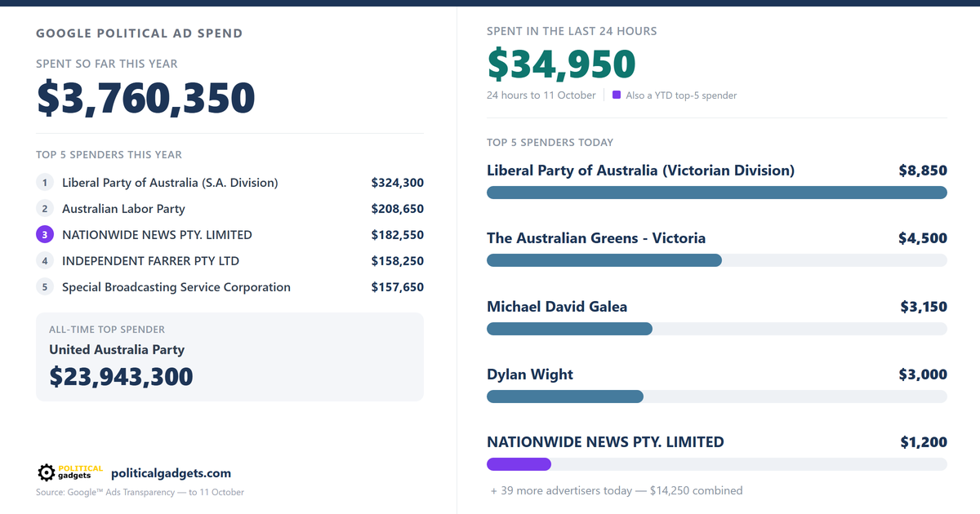The width and height of the screenshot is (980, 514).
Task: Click the purple YTD top-5 legend square
Action: point(617,95)
